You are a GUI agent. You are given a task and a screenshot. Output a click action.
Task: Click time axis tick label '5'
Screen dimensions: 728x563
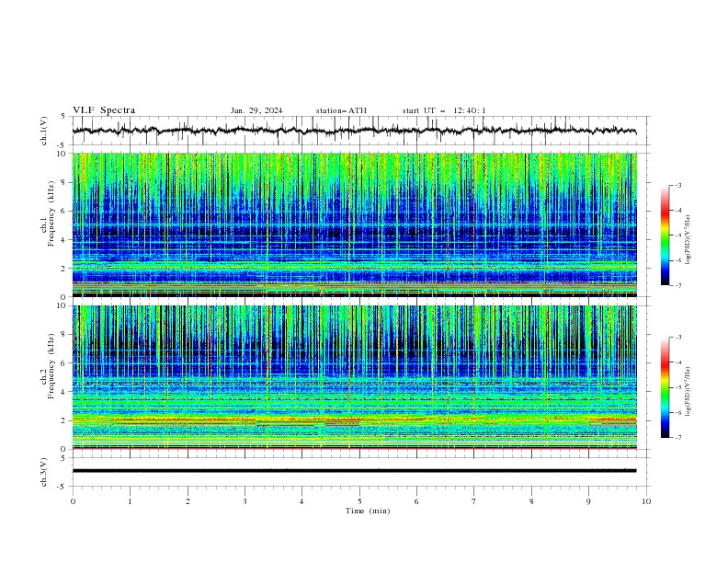point(359,501)
